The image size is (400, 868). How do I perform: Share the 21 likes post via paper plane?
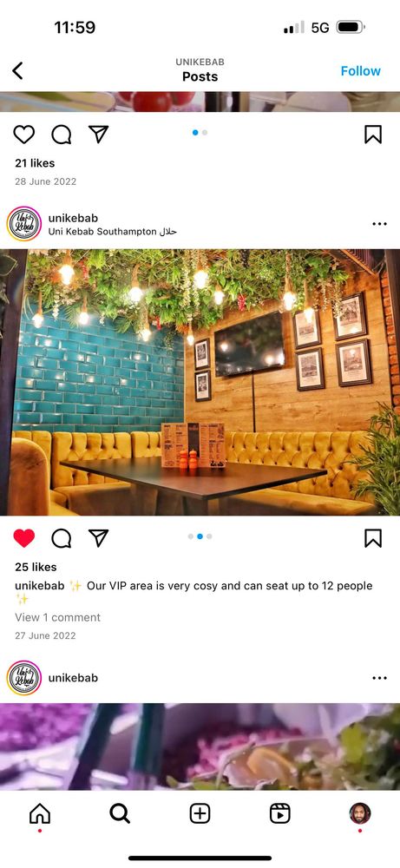pyautogui.click(x=98, y=134)
